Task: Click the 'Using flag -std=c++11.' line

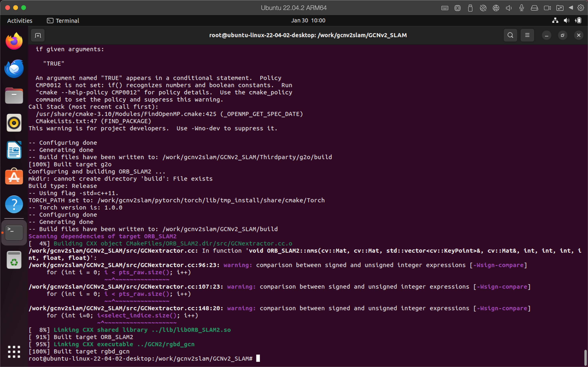Action: click(x=73, y=193)
